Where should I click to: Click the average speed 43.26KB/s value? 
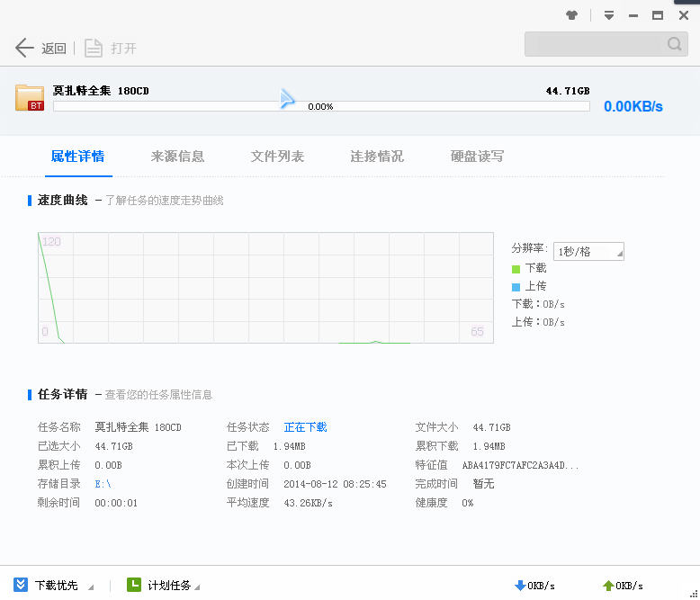point(308,503)
